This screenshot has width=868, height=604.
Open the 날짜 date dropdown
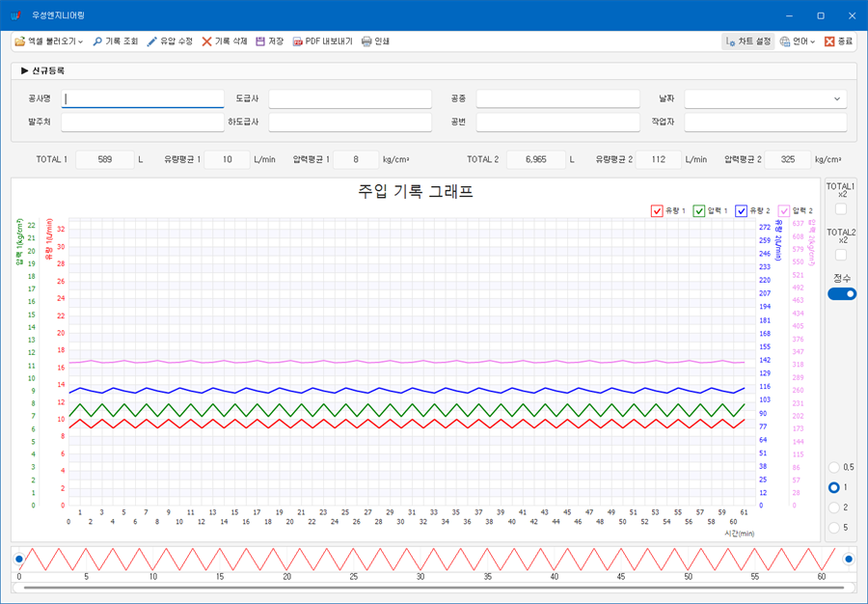836,99
